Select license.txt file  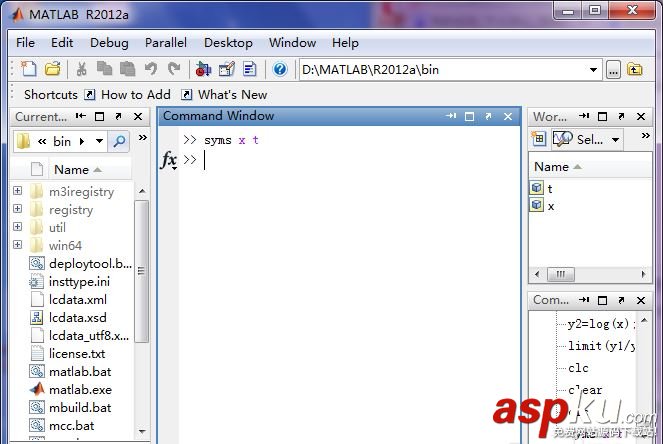(x=68, y=354)
